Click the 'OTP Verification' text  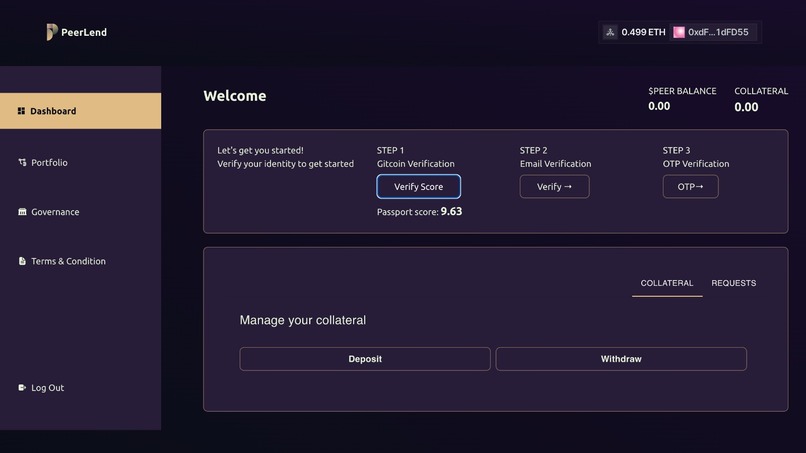click(695, 164)
